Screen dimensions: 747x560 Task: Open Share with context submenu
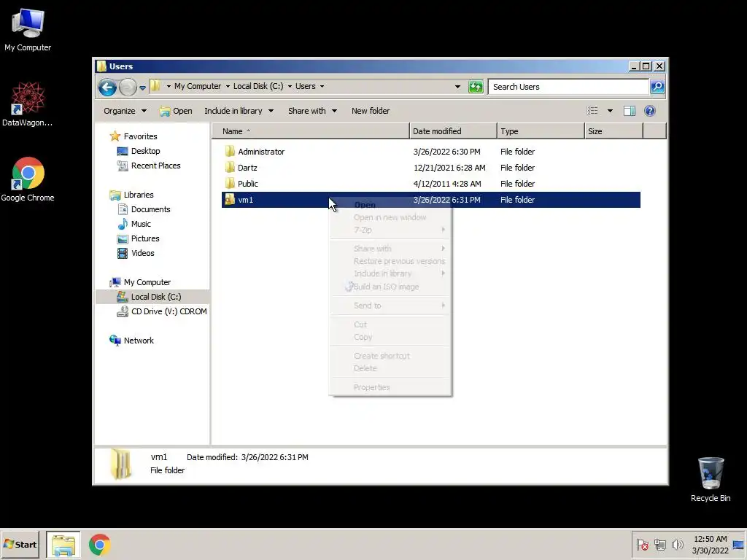[x=390, y=249]
